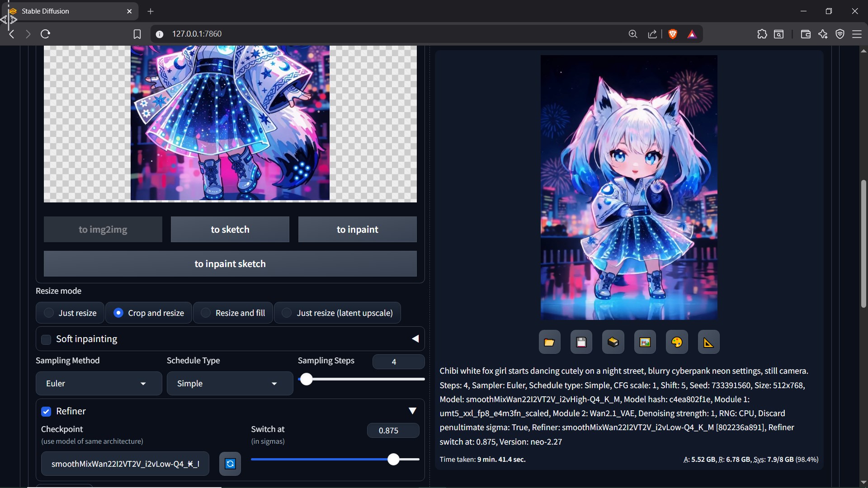The width and height of the screenshot is (868, 488).
Task: Open Leo AI assistant sparkle icon
Action: pos(823,34)
